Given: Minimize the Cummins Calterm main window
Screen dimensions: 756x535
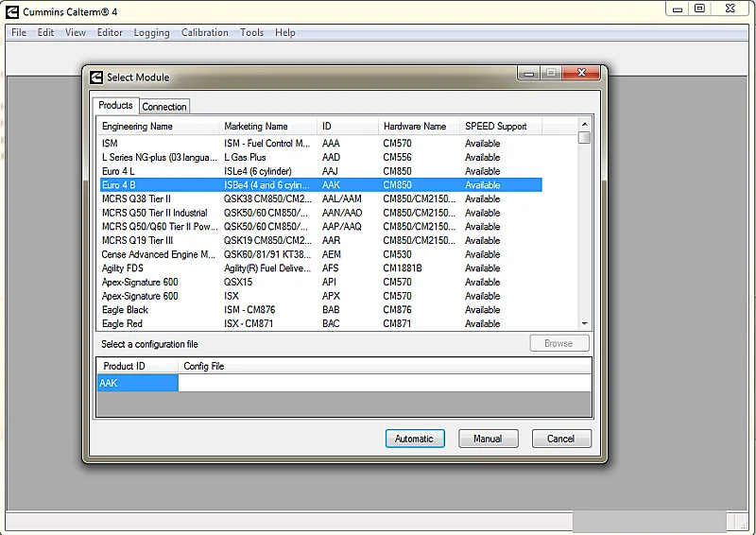Looking at the screenshot, I should tap(678, 9).
